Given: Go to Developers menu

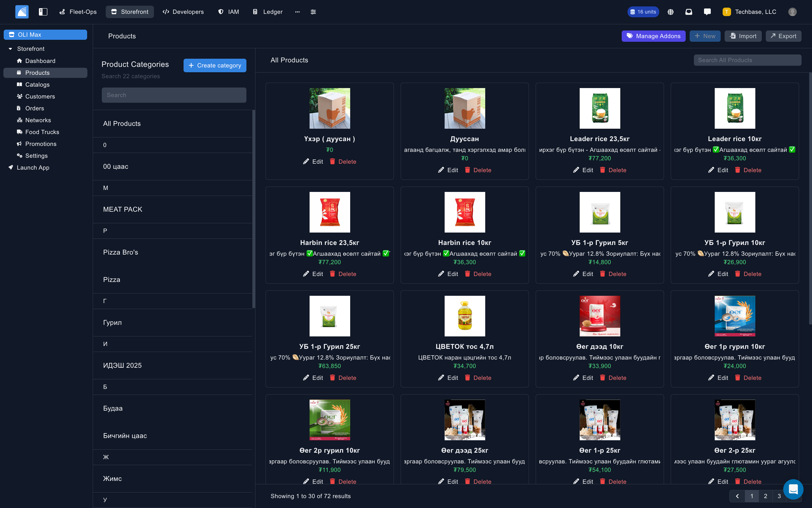Looking at the screenshot, I should [x=183, y=12].
